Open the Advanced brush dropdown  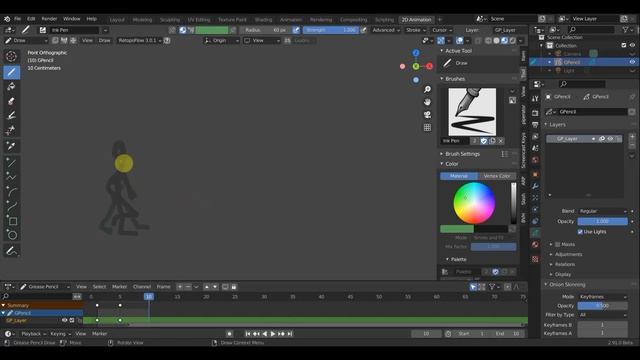tap(386, 30)
